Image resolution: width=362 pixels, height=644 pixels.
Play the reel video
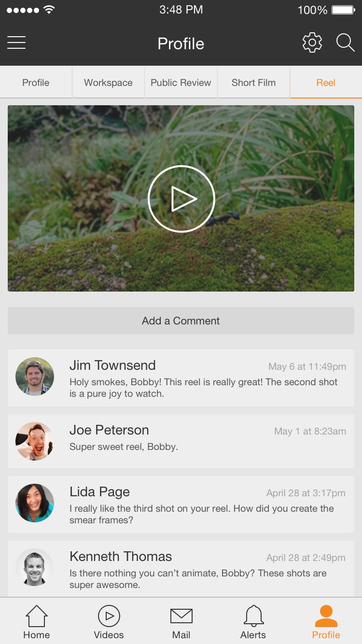(x=181, y=199)
